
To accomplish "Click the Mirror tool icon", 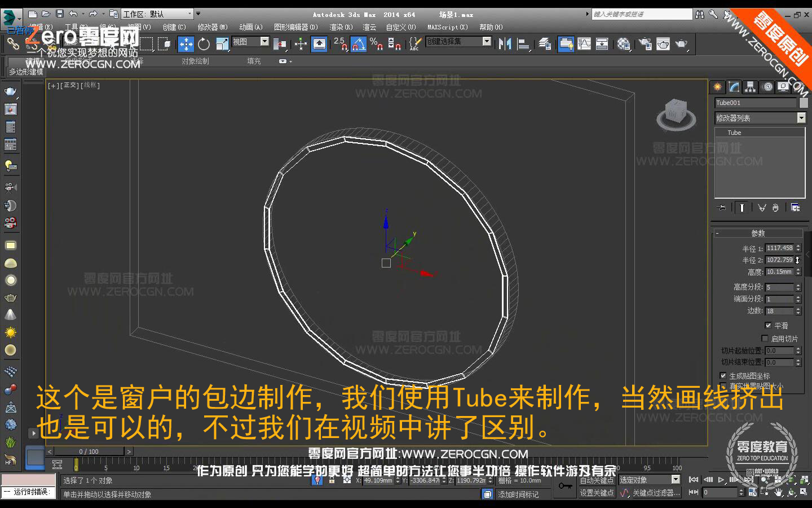I will (505, 43).
